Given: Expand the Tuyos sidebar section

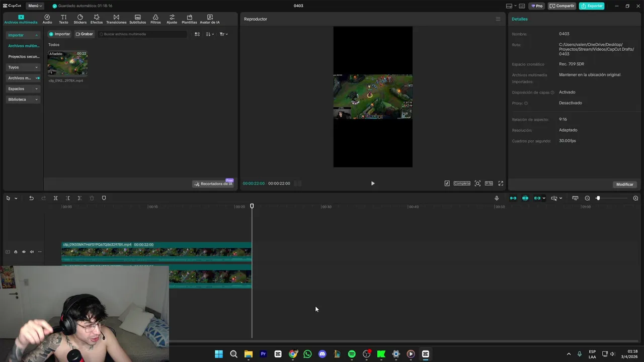Looking at the screenshot, I should (23, 67).
